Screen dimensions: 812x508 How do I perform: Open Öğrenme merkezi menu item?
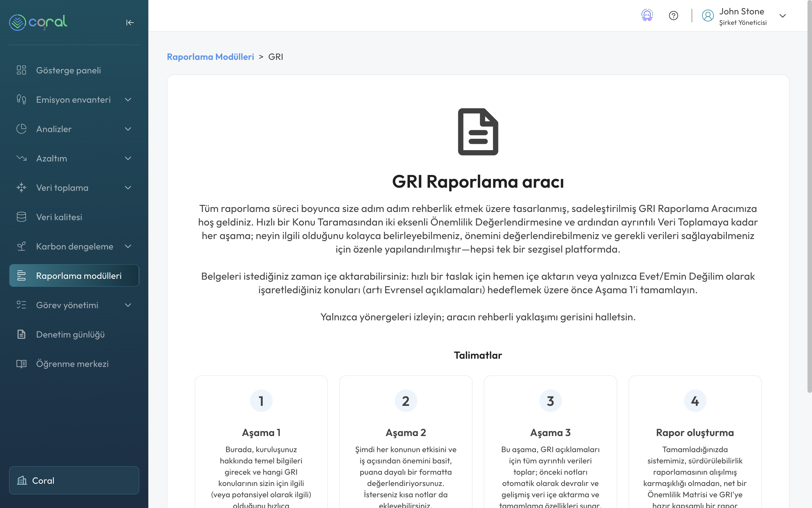[74, 364]
